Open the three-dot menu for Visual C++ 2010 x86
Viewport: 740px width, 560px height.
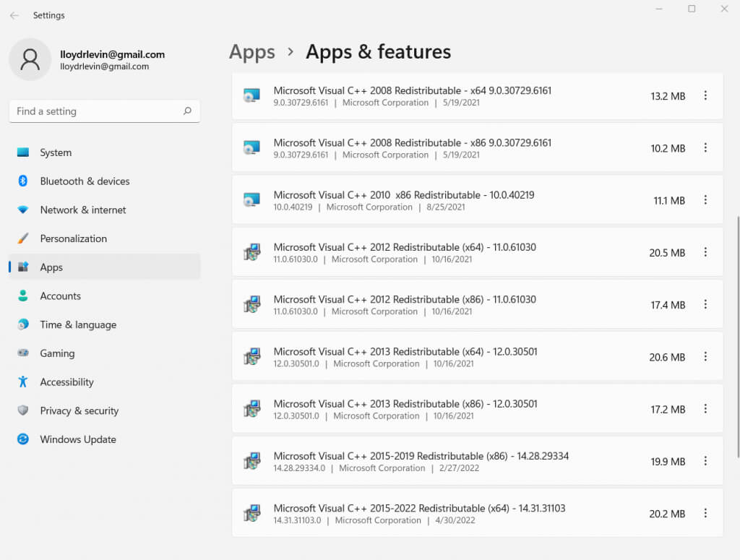click(x=705, y=200)
